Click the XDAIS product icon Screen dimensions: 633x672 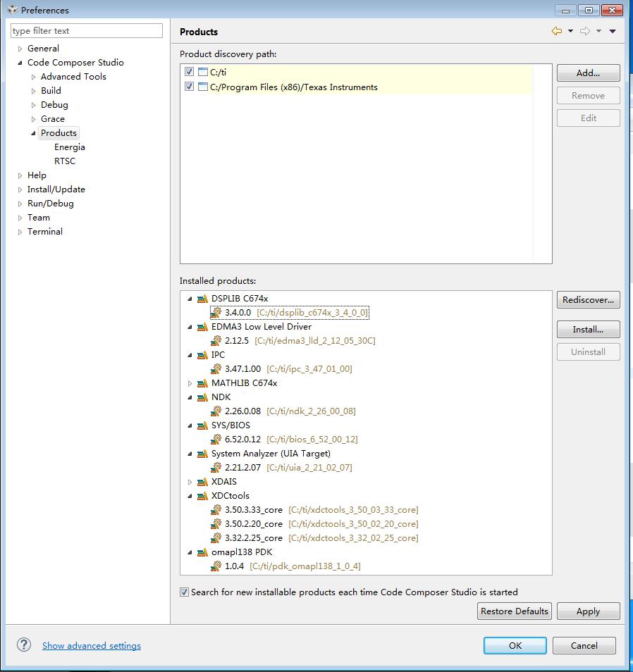click(x=202, y=482)
